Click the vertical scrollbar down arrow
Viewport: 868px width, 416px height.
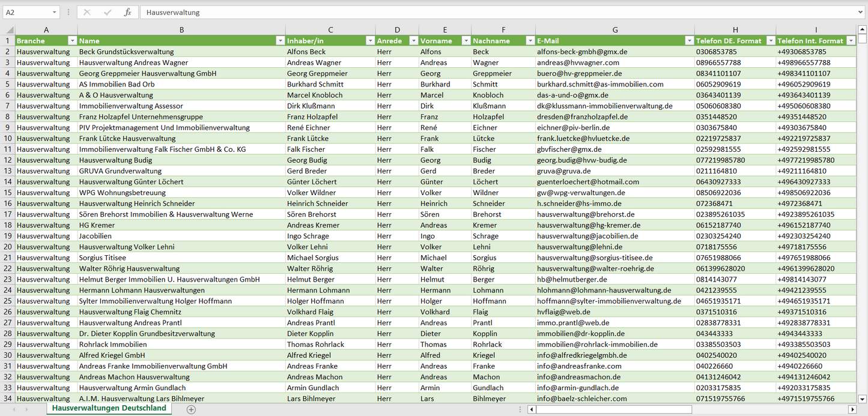862,398
